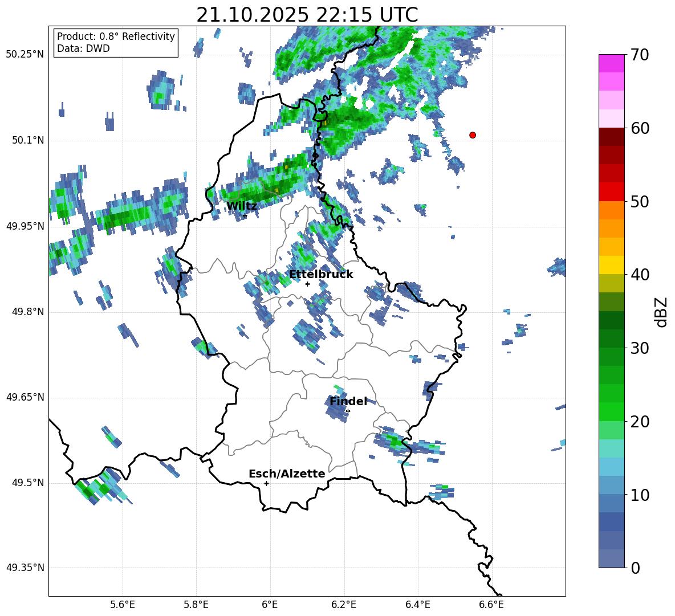Click the 5.6°E longitude label

pos(122,605)
